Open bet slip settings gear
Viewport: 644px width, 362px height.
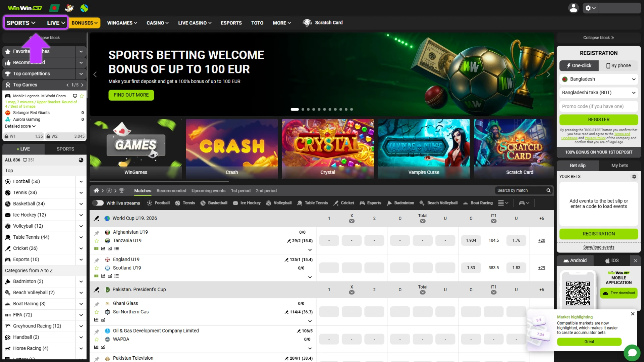pyautogui.click(x=634, y=177)
